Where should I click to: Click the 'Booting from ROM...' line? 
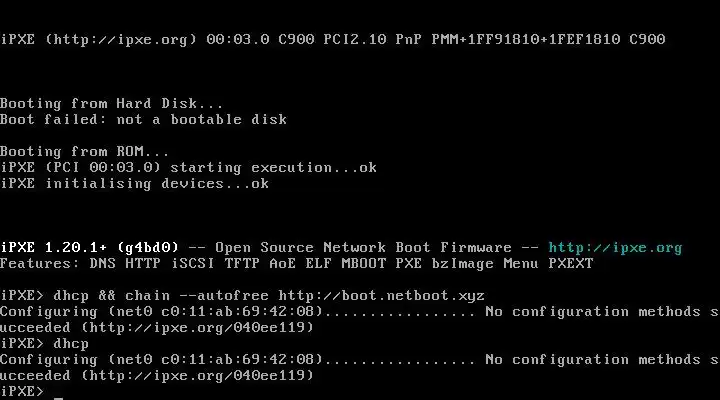point(84,152)
